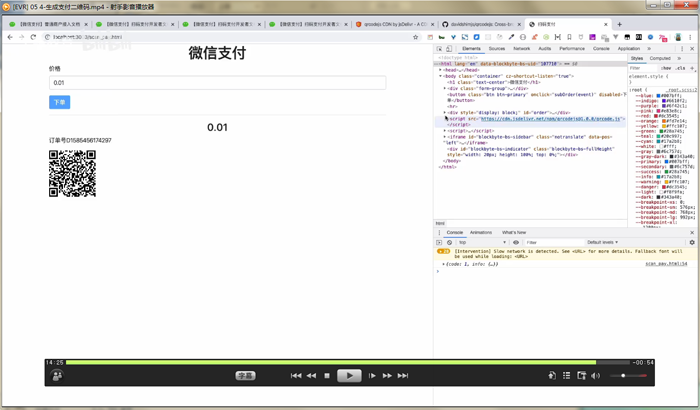The height and width of the screenshot is (410, 700).
Task: Play the video with the play button
Action: coord(349,376)
